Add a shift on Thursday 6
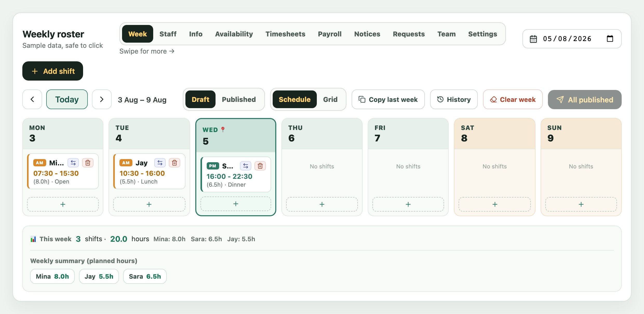644x314 pixels. tap(322, 204)
